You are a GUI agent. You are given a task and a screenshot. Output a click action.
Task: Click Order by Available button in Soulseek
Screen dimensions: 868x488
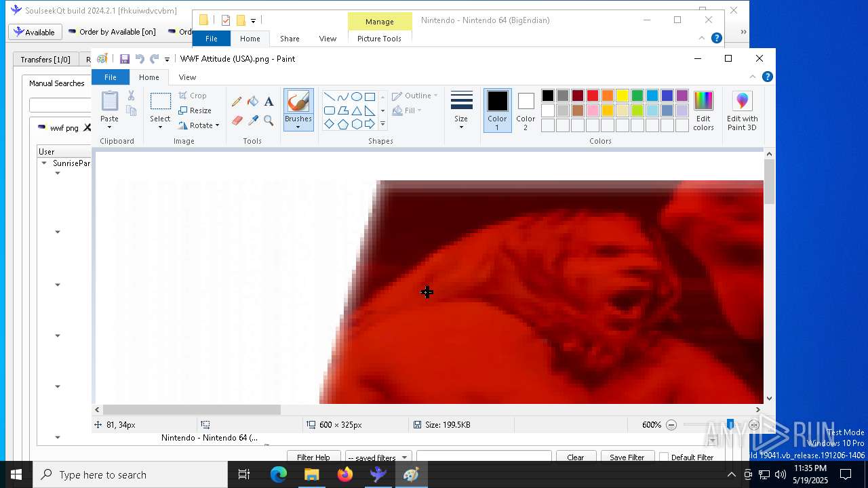[113, 32]
